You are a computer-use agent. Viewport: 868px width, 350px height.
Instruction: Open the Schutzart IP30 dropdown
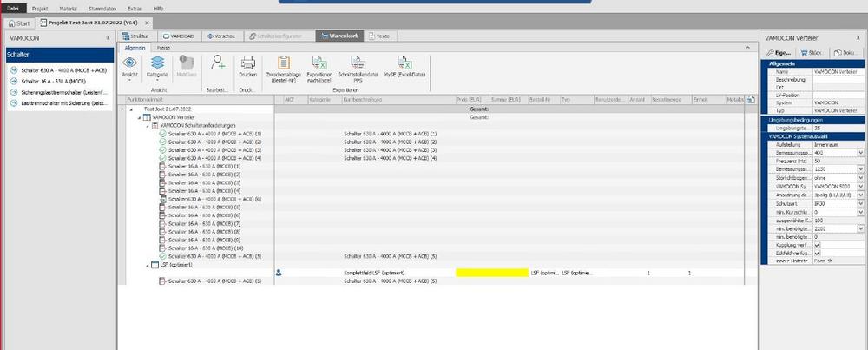pos(861,203)
